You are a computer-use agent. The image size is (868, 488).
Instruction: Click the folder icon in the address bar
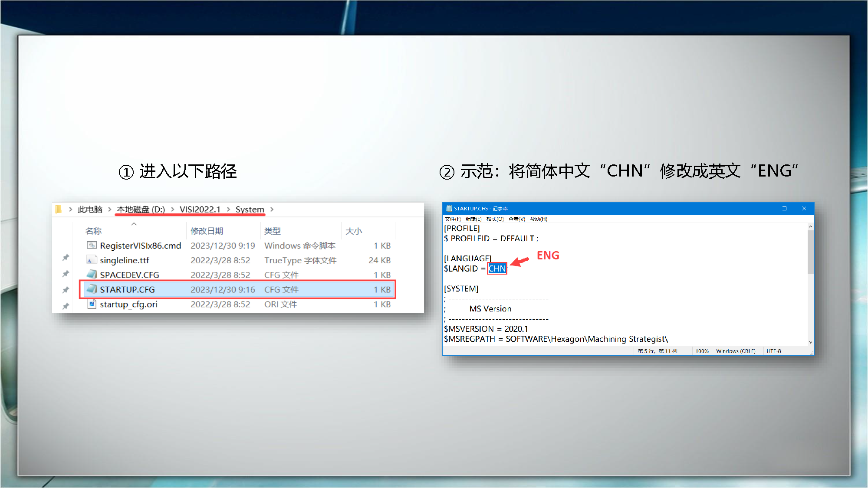[59, 210]
